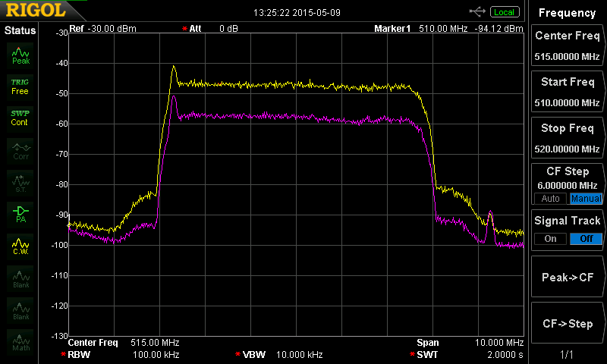This screenshot has height=364, width=607.
Task: Click the Math trace icon
Action: 20,343
